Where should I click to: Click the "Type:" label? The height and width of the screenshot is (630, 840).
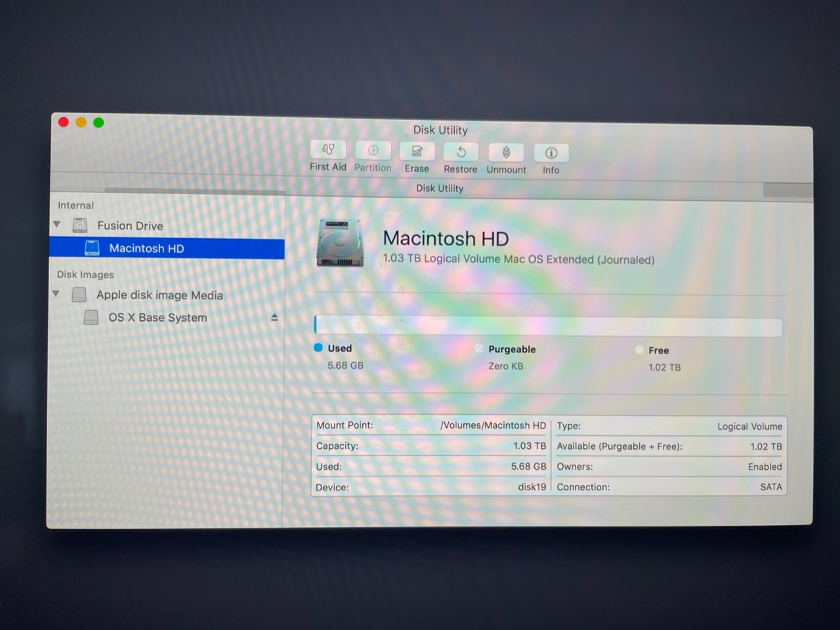coord(569,426)
